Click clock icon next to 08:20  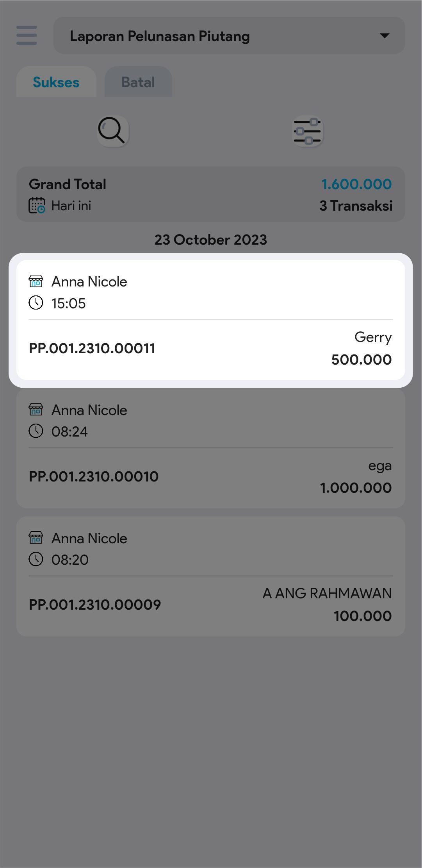tap(36, 559)
